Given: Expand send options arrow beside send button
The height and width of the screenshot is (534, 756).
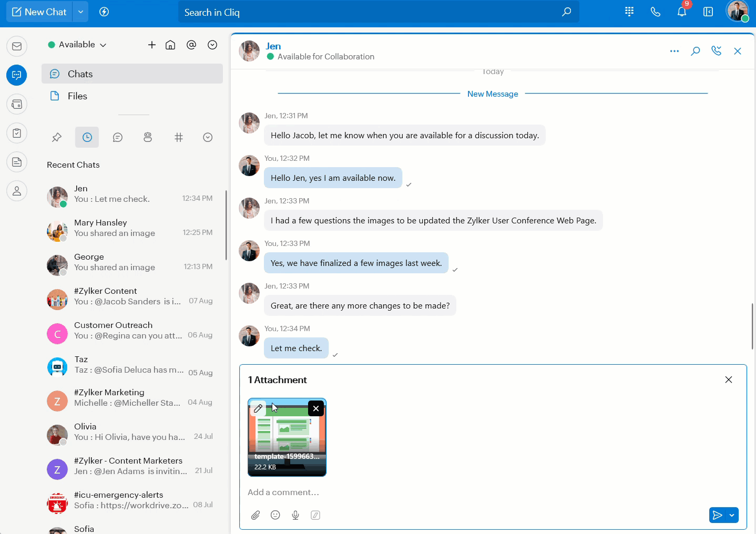Looking at the screenshot, I should (x=732, y=515).
